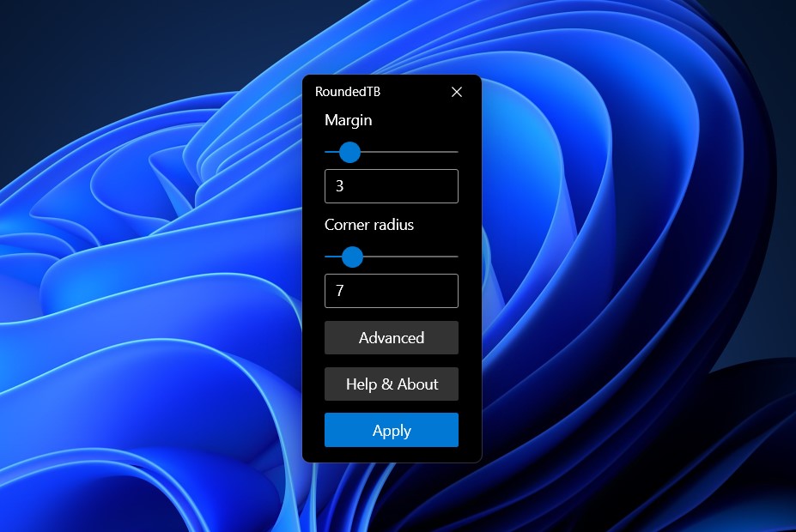796x532 pixels.
Task: Click the Corner radius label
Action: point(369,225)
